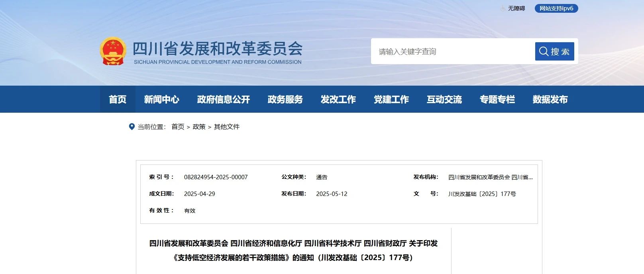Screen dimensions: 644x274
Task: Open the 新闻中心 menu item
Action: point(161,99)
